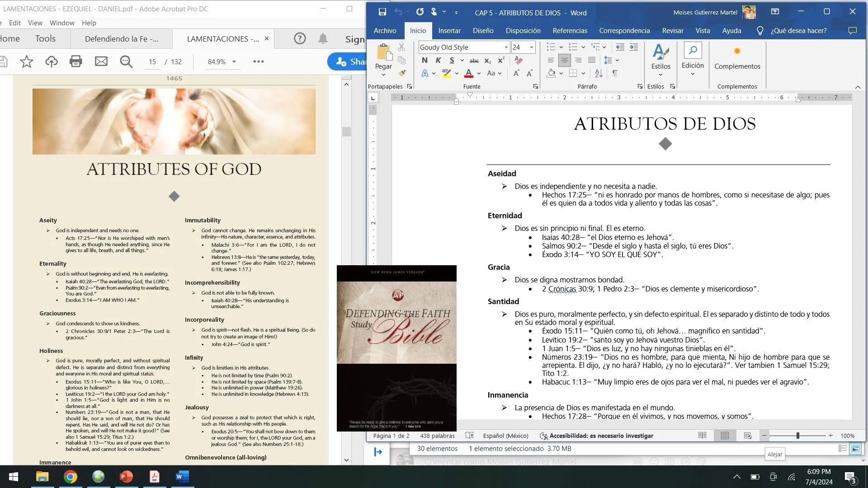
Task: Click the Clear Formatting eraser icon
Action: [519, 60]
